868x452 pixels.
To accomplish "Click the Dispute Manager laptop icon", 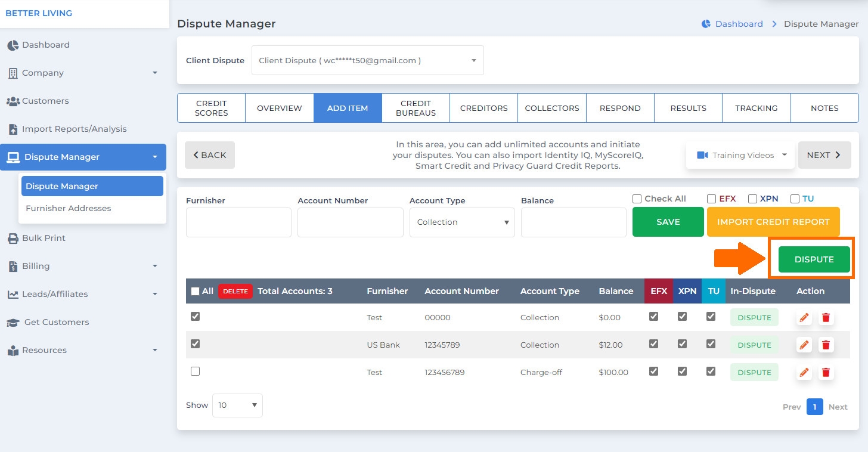I will tap(13, 157).
